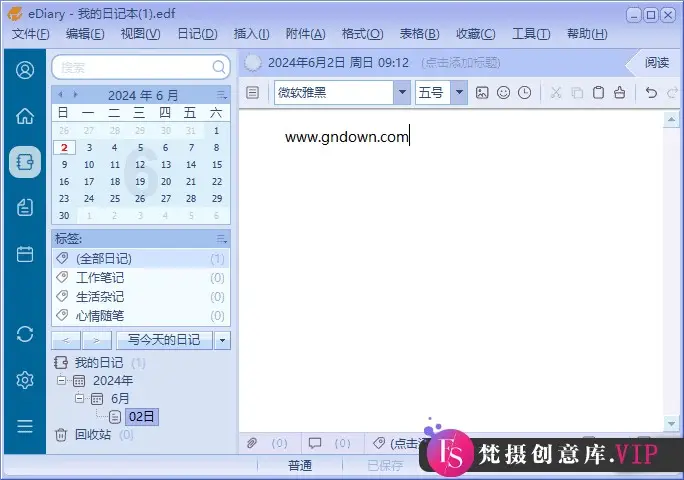Click the 写今天的日记 button
Image resolution: width=684 pixels, height=480 pixels.
164,340
